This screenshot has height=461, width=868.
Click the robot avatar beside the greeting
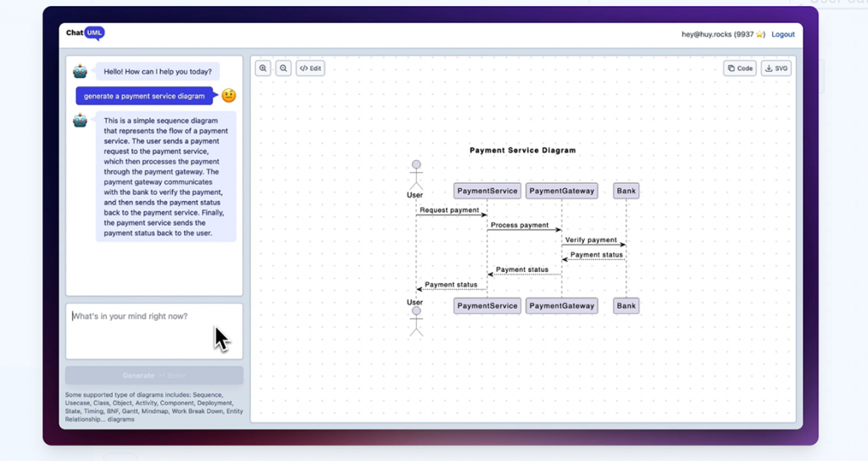click(81, 71)
